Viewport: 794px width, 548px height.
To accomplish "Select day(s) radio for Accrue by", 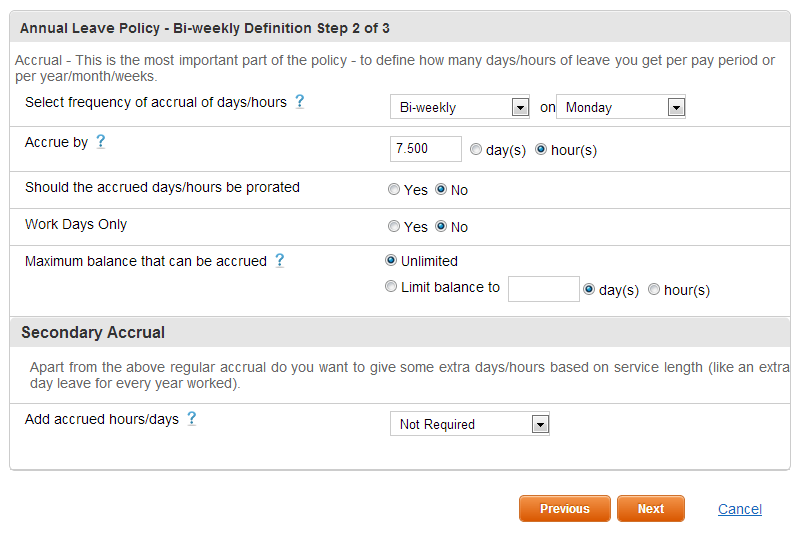I will (x=475, y=149).
